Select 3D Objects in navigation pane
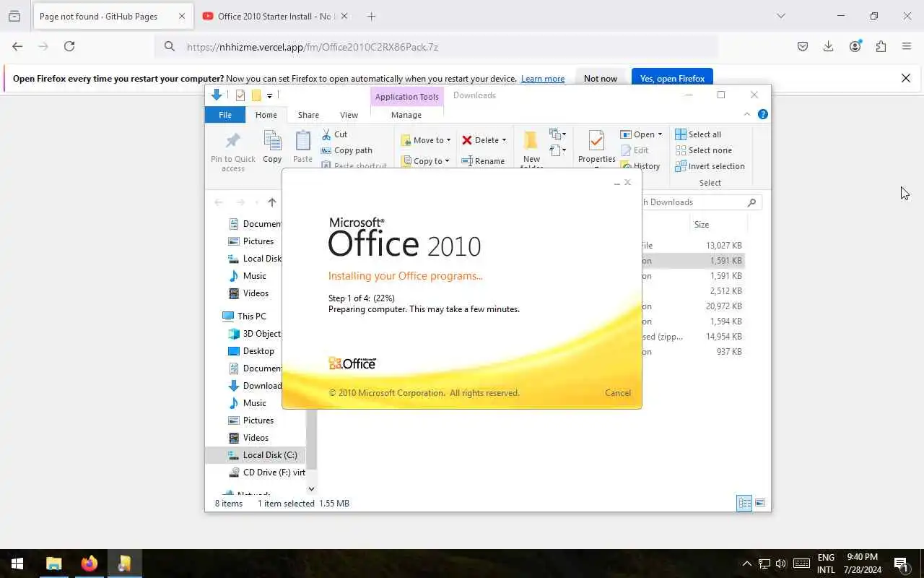Viewport: 924px width, 578px height. (x=254, y=334)
